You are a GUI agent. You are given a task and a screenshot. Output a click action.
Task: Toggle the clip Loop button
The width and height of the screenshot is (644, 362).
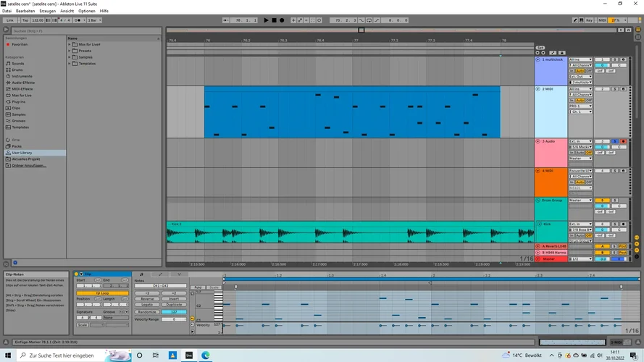point(102,293)
